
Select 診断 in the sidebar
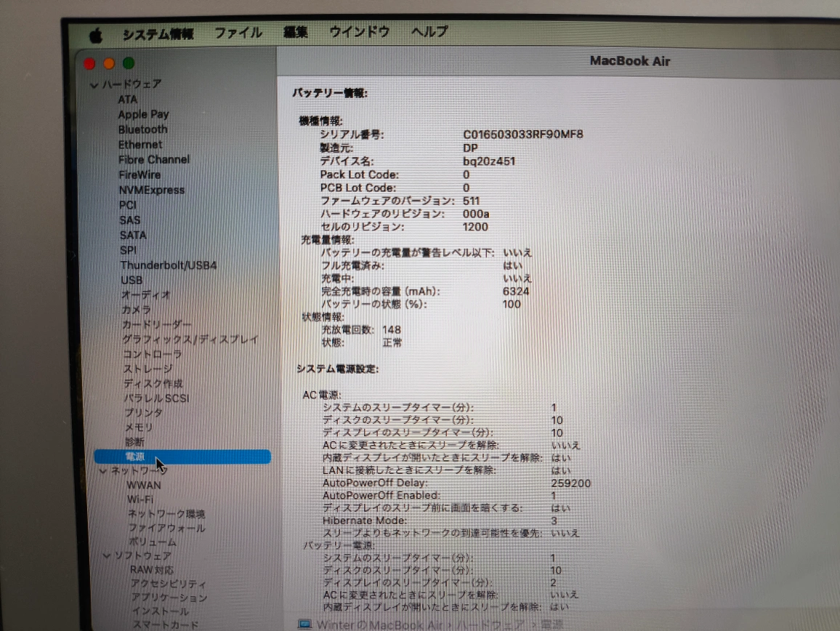click(x=134, y=442)
